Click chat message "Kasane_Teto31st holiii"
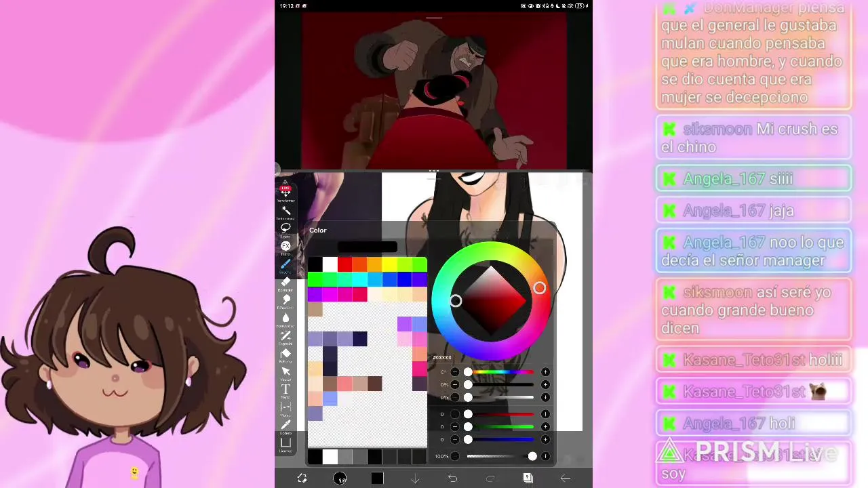868x488 pixels. [x=753, y=360]
